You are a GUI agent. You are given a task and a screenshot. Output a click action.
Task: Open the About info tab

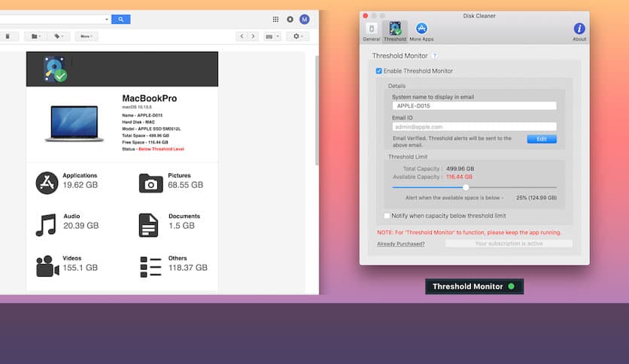[579, 32]
